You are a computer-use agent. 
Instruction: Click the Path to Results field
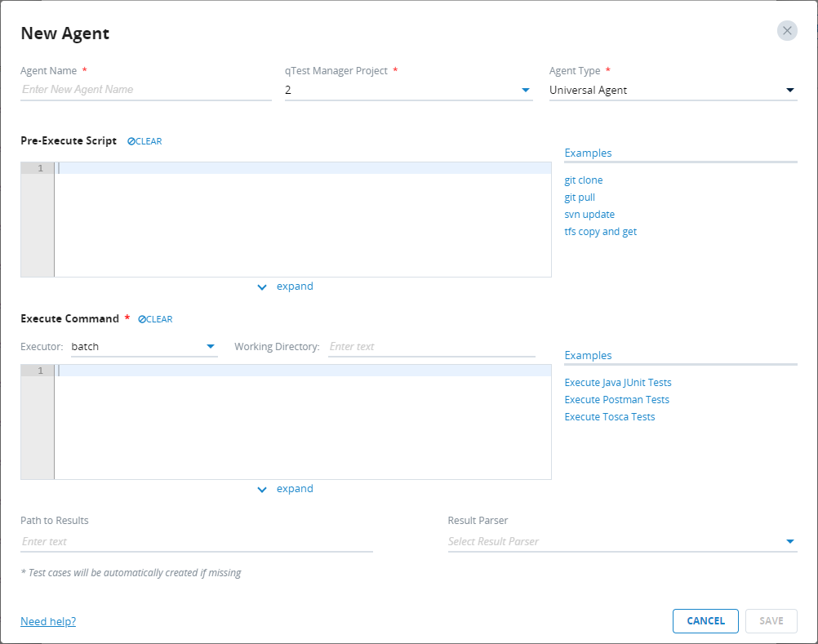coord(196,541)
